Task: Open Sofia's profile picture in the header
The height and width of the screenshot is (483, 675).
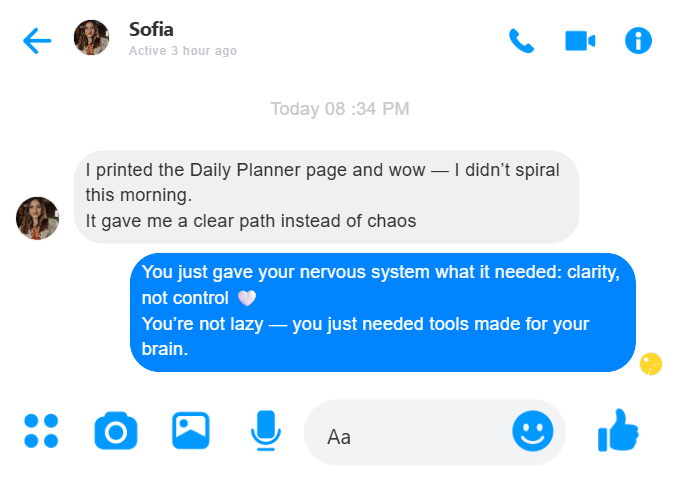Action: (91, 38)
